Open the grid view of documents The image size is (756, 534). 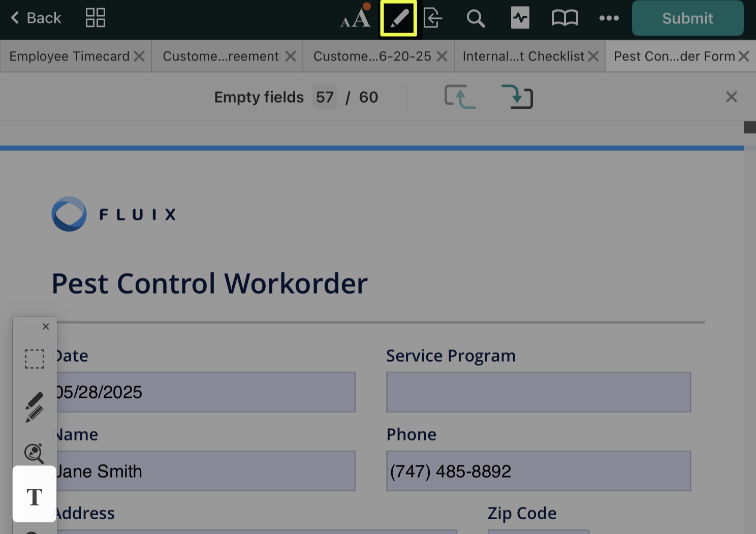(95, 18)
